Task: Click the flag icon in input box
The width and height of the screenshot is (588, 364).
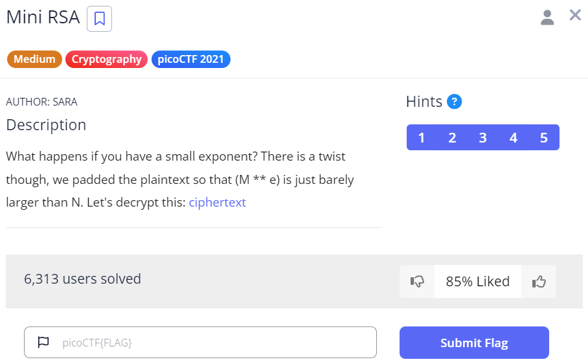Action: (x=43, y=343)
